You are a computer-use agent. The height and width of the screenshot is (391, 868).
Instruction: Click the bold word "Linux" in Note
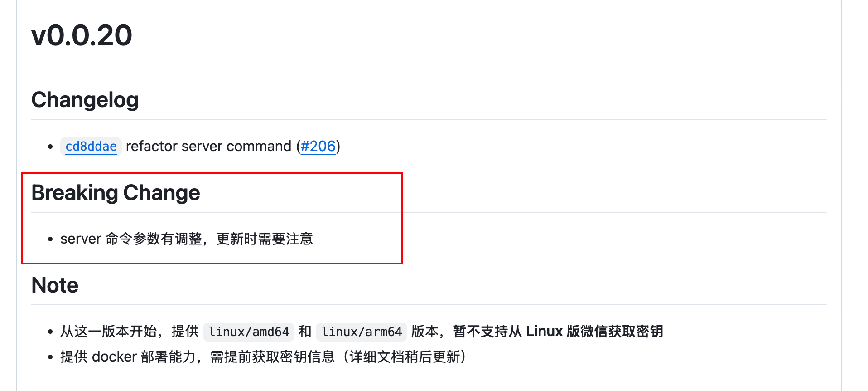tap(544, 332)
